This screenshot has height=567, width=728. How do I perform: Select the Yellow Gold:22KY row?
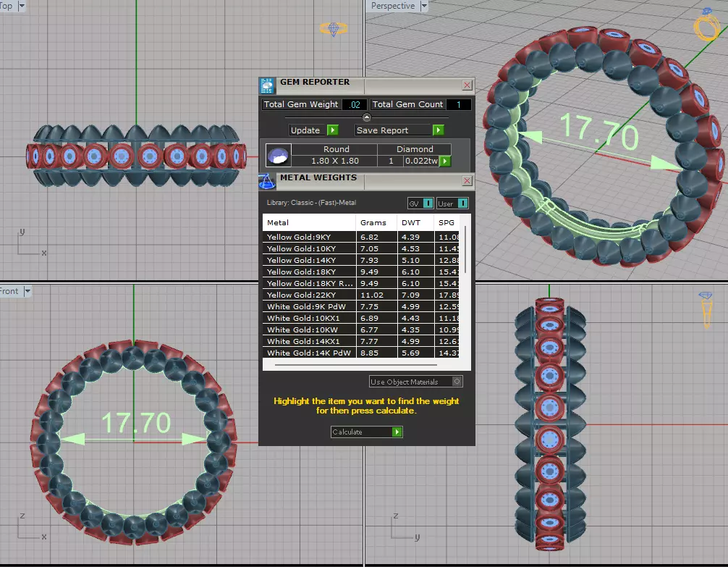coord(361,295)
